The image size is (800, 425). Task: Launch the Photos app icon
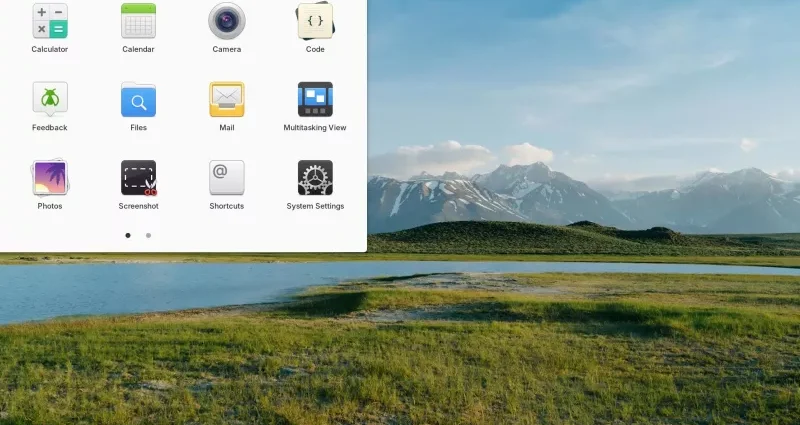coord(49,178)
